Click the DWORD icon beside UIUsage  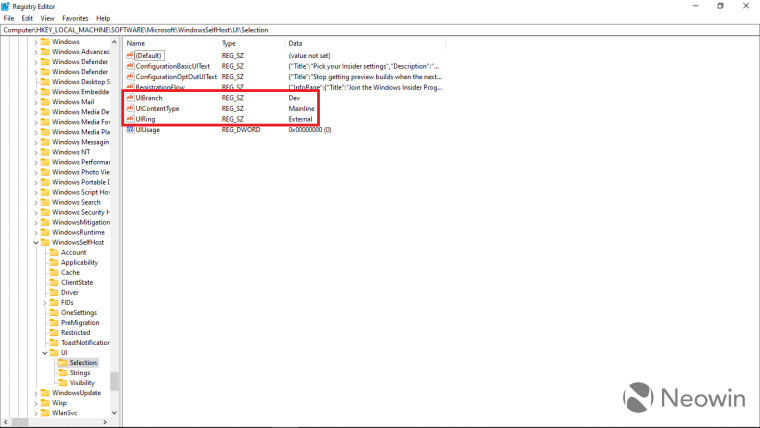point(130,129)
